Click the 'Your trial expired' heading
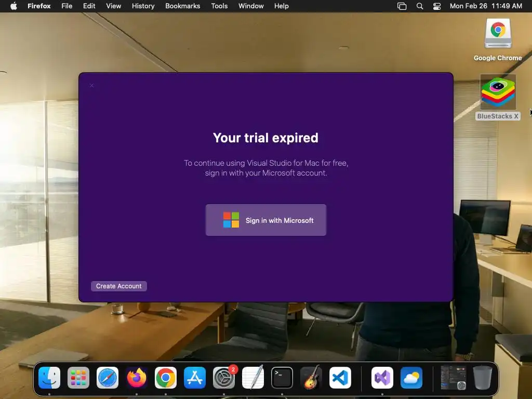The image size is (532, 399). pyautogui.click(x=265, y=138)
